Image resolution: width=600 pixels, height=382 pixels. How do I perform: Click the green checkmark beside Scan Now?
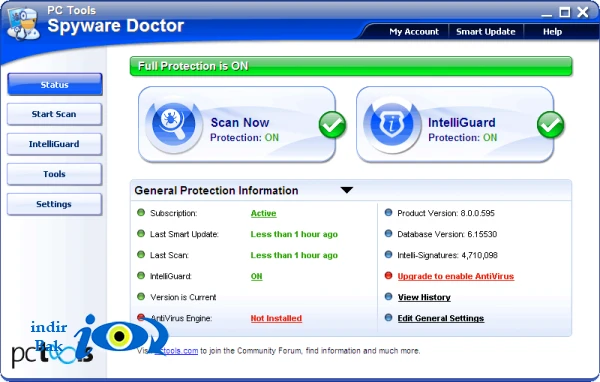(332, 125)
